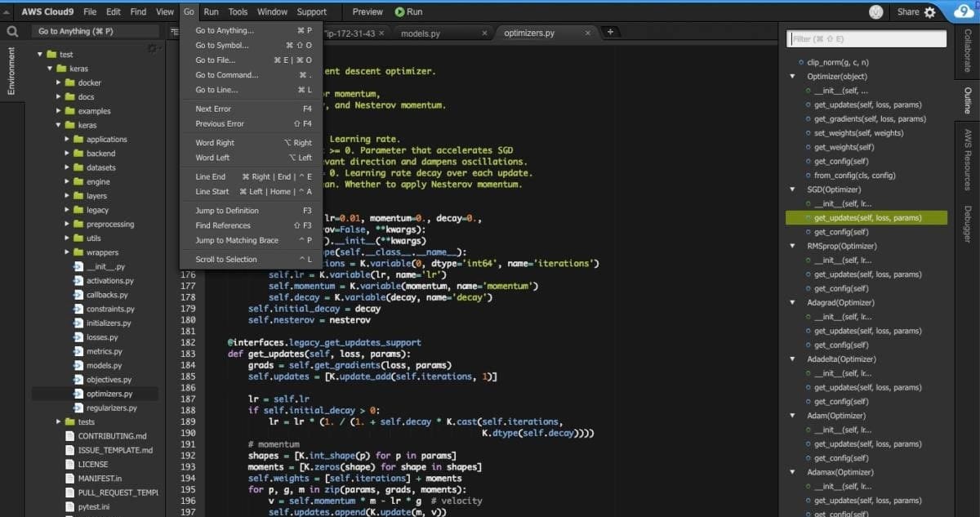Expand the tests folder
The height and width of the screenshot is (517, 980).
click(x=58, y=421)
